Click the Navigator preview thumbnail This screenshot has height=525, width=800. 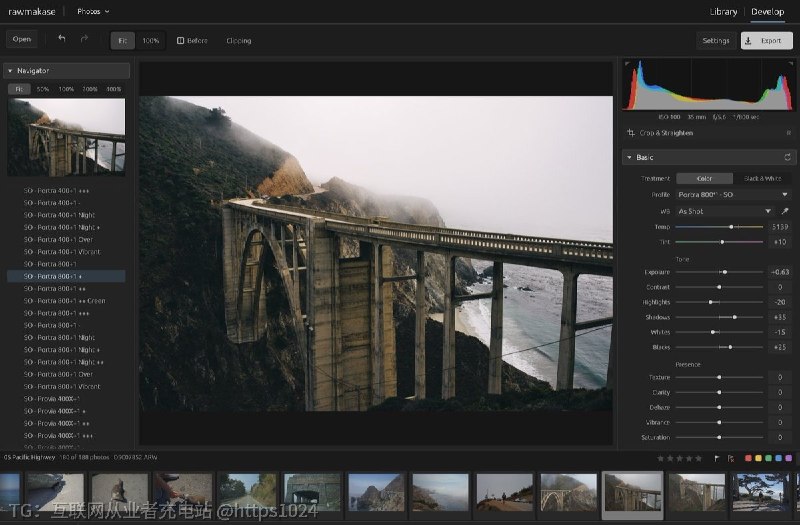pyautogui.click(x=66, y=137)
